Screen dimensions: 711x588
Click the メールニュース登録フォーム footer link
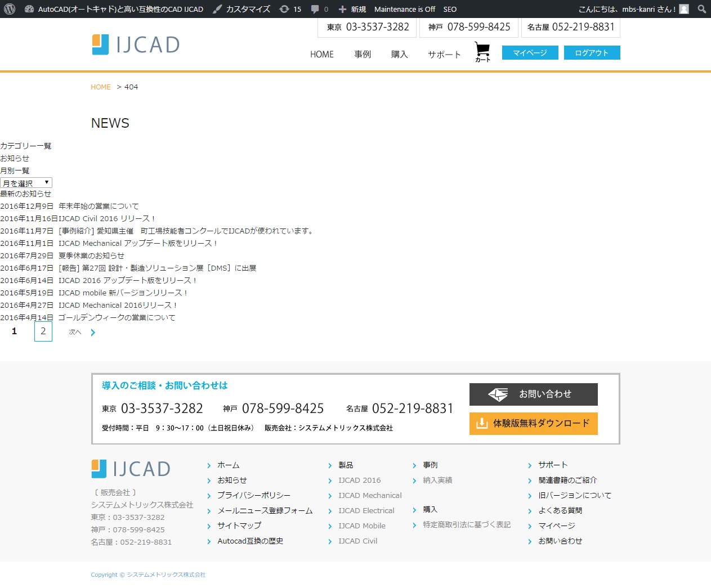click(x=265, y=511)
